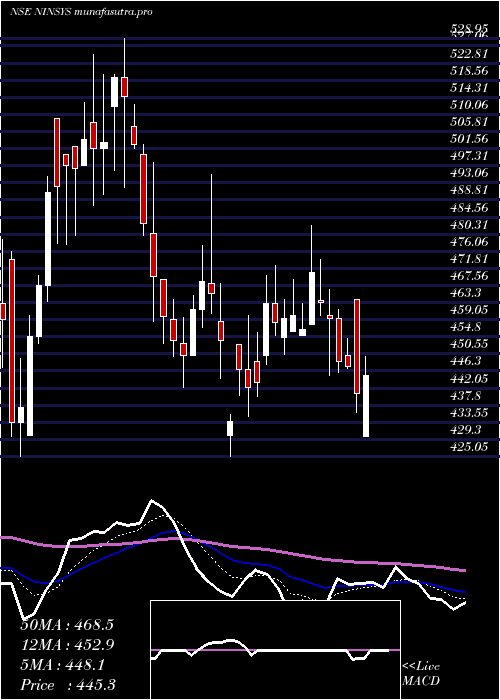Select the 518.56 price level label

pos(468,72)
